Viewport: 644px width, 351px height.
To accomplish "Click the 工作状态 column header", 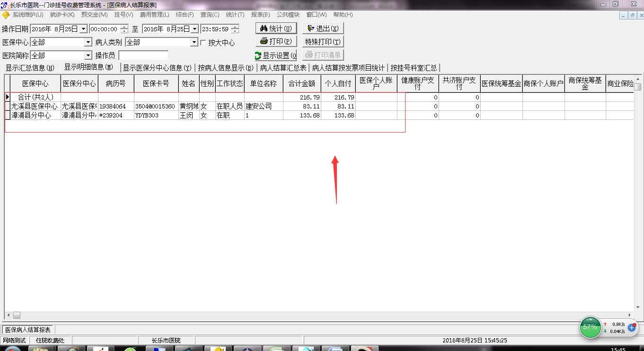I will 230,83.
